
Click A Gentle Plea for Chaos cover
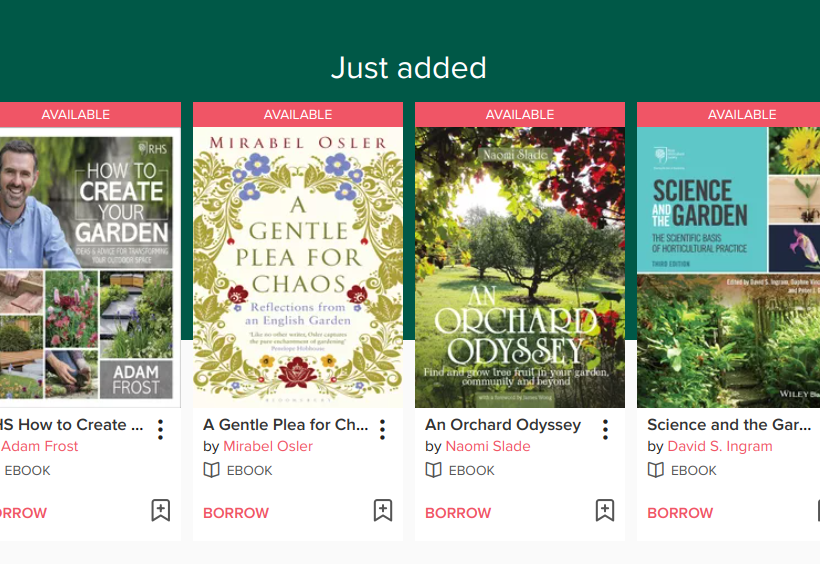tap(298, 267)
